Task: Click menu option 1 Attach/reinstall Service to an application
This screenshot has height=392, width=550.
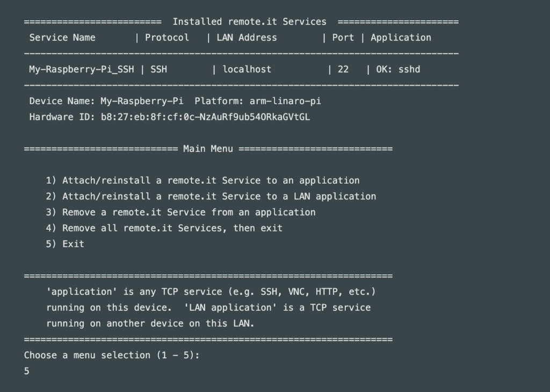Action: pyautogui.click(x=202, y=180)
